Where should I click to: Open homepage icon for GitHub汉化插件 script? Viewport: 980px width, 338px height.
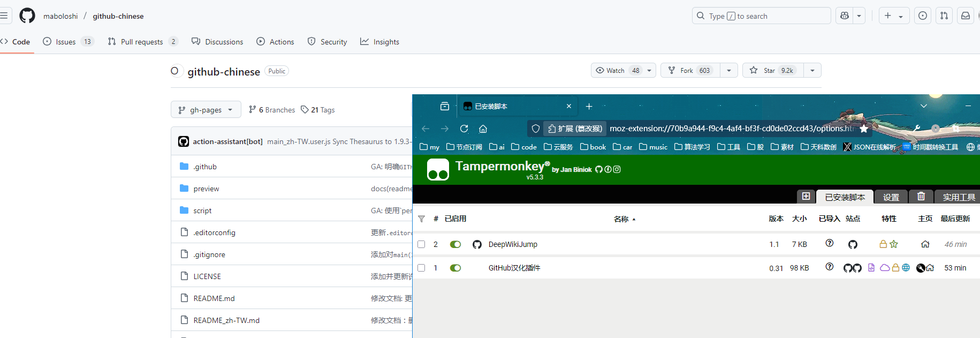click(930, 268)
